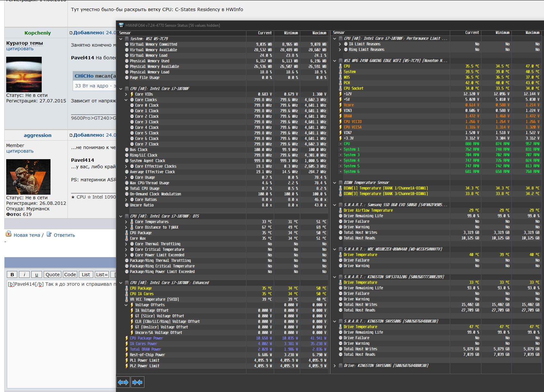Open Kopcheniy's user profile link
Screen dimensions: 544x392
(x=37, y=33)
